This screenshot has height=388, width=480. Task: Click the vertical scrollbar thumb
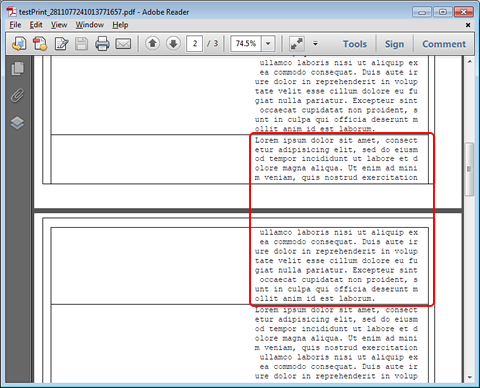(x=469, y=169)
